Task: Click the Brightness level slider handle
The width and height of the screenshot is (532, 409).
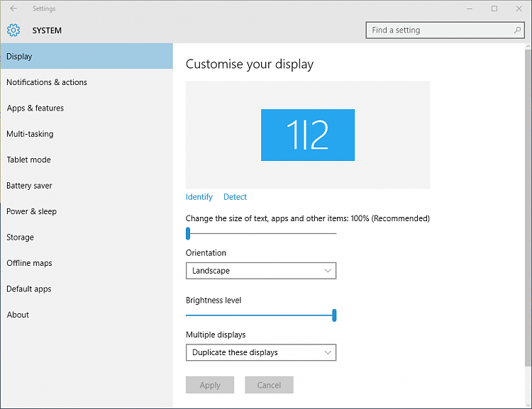Action: coord(334,315)
